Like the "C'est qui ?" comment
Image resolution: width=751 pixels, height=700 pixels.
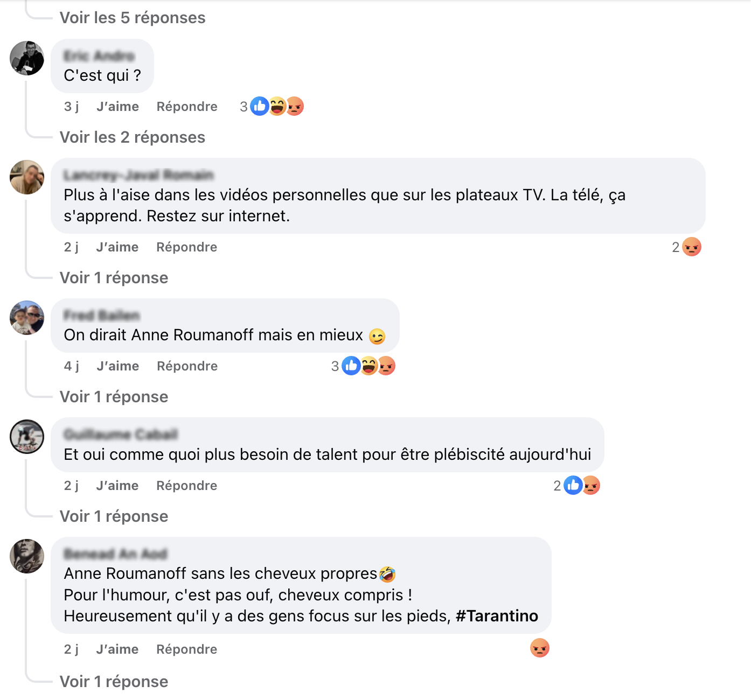tap(117, 107)
